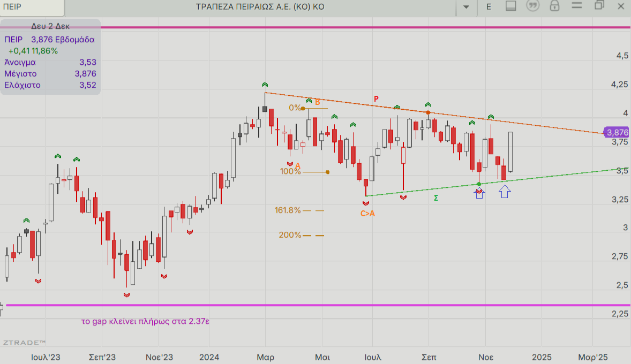Click the blue up-arrow below the late-November candle
This screenshot has width=631, height=364.
click(x=505, y=192)
